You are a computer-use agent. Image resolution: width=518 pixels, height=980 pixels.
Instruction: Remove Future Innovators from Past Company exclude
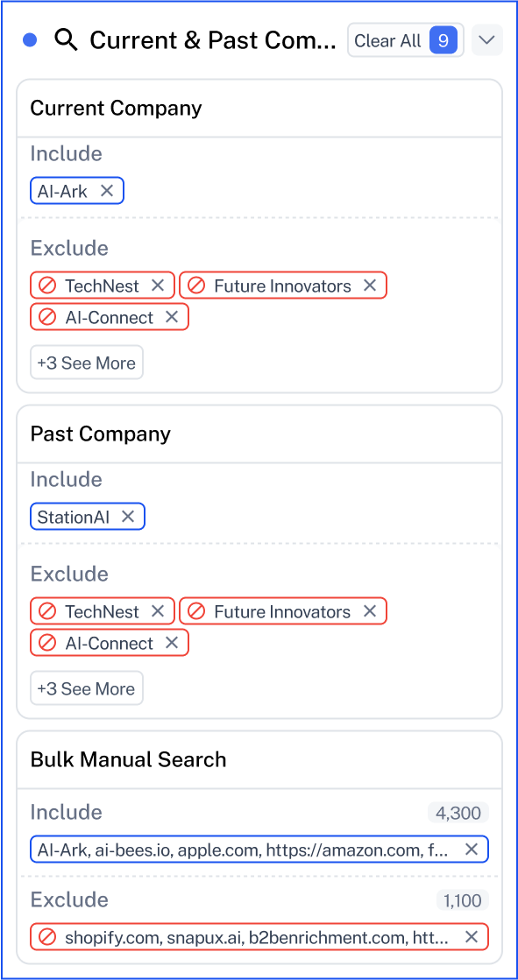point(370,611)
